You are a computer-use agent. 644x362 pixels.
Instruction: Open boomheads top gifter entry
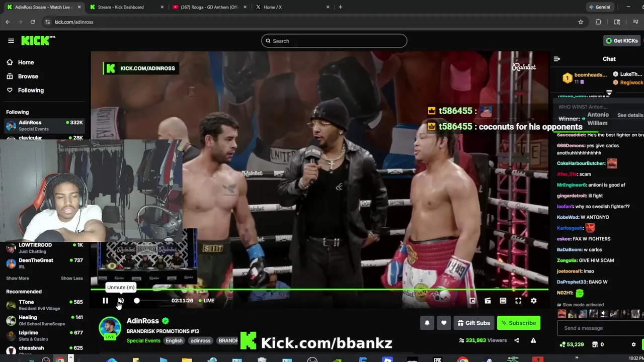click(x=585, y=78)
